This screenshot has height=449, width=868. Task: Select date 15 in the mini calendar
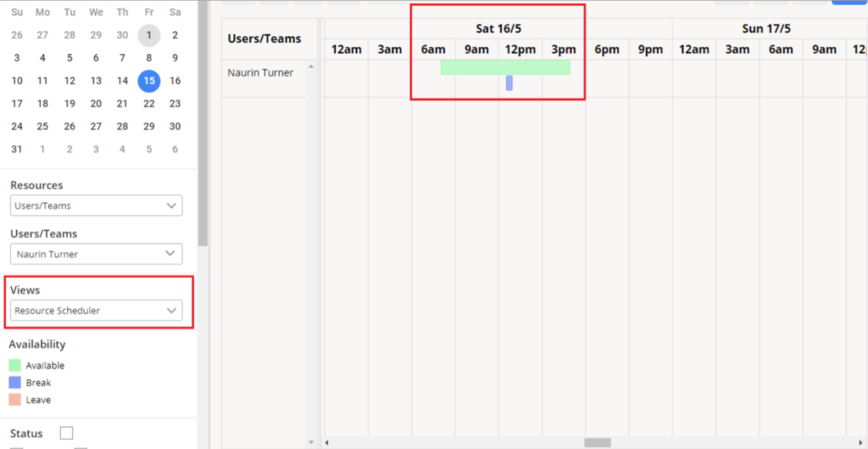(x=148, y=81)
